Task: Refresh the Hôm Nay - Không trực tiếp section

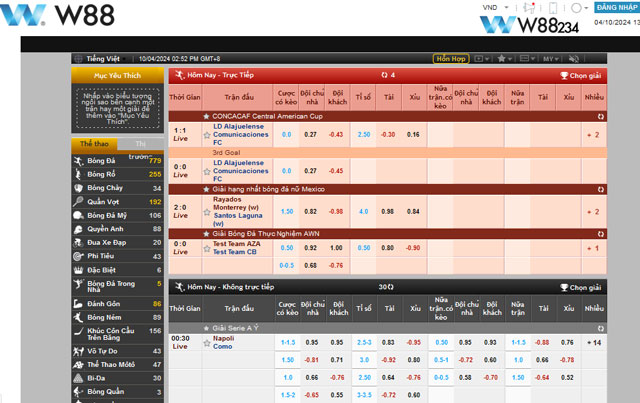Action: coord(391,287)
